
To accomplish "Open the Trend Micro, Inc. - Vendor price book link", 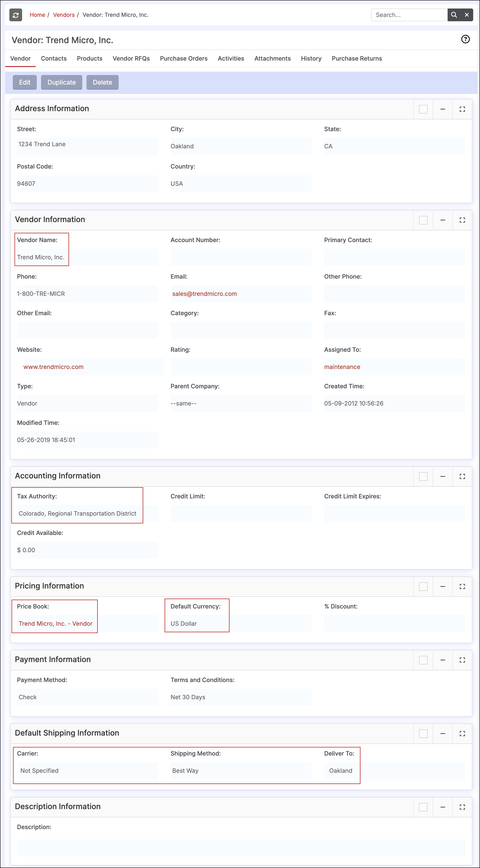I will click(56, 624).
